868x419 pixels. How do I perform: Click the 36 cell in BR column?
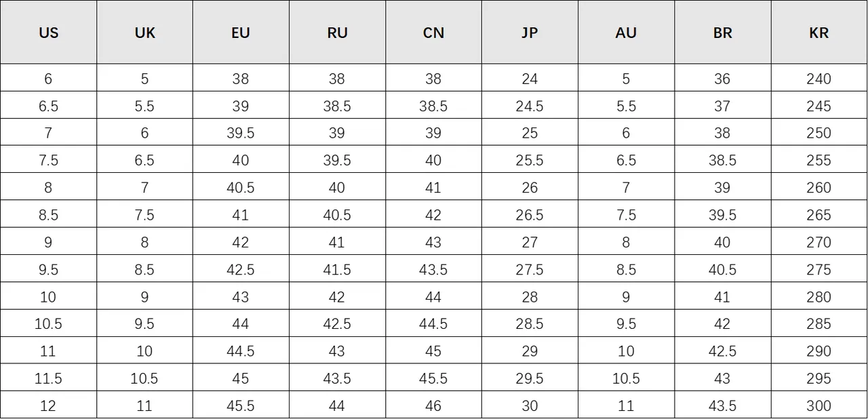click(722, 79)
